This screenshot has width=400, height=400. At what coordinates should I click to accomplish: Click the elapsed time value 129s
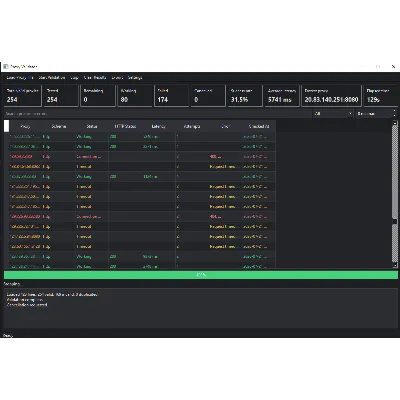373,99
